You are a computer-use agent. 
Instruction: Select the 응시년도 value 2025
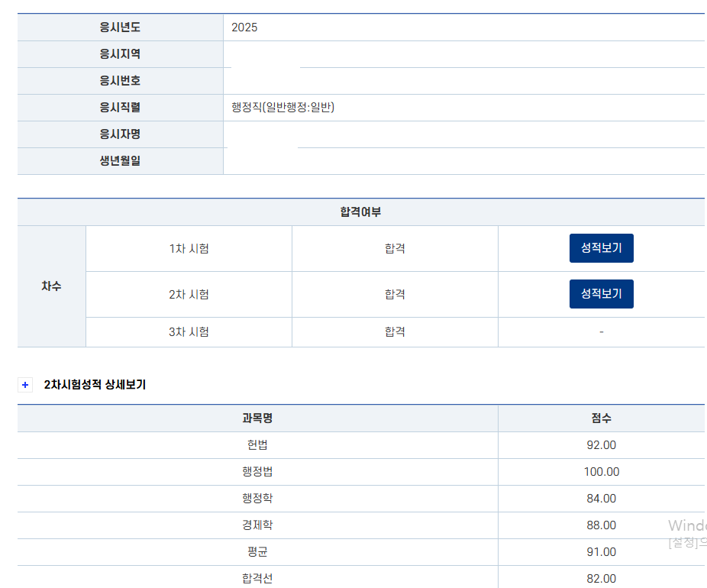tap(244, 27)
